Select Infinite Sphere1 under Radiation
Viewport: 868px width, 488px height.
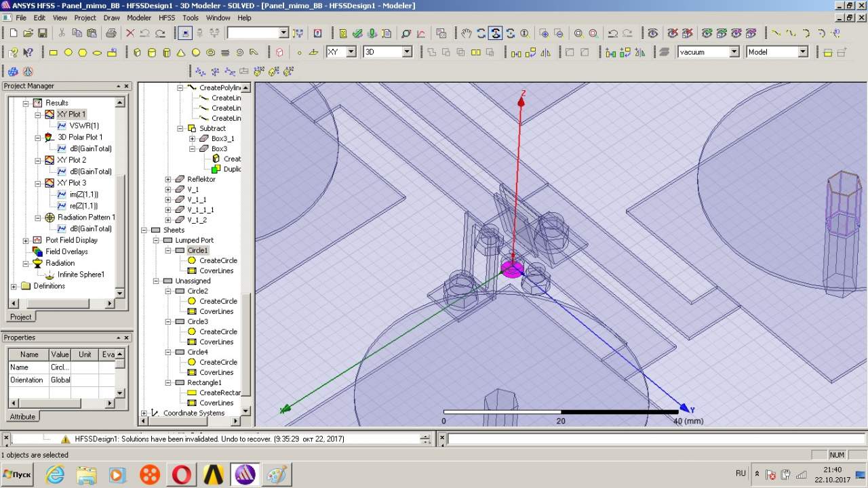[x=81, y=274]
